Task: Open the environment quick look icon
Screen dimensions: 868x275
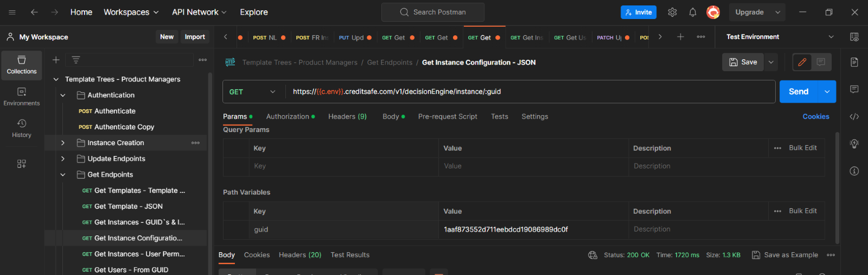Action: [x=854, y=37]
